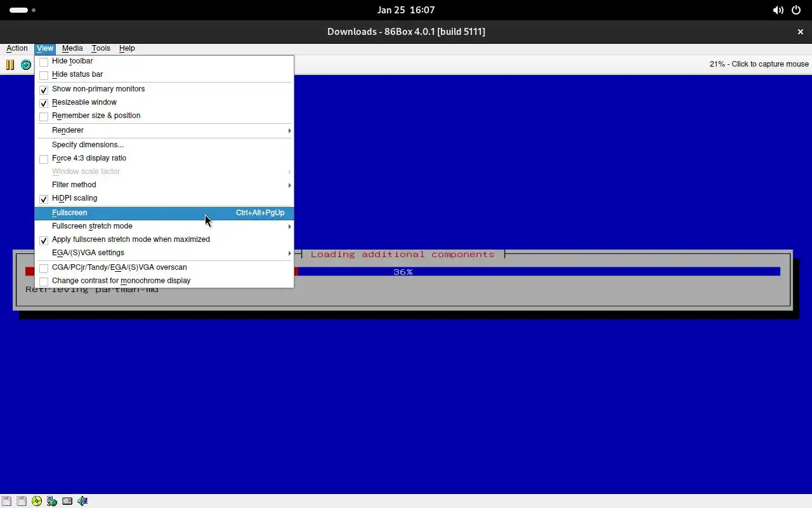Select Fullscreen from the View menu
Viewport: 812px width, 508px height.
[x=164, y=213]
